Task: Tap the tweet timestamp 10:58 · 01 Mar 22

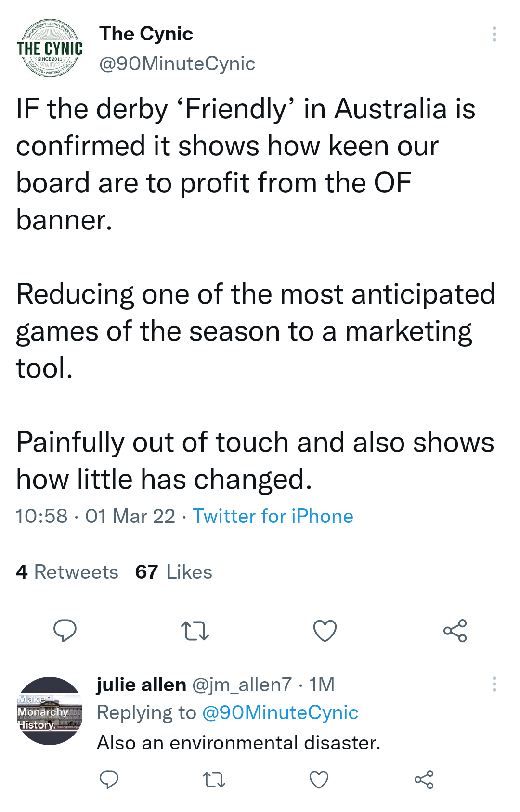Action: point(95,516)
